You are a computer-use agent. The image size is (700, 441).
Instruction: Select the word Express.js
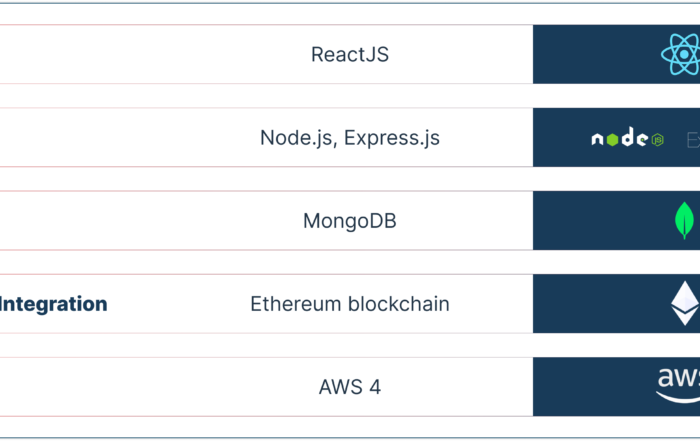[392, 138]
